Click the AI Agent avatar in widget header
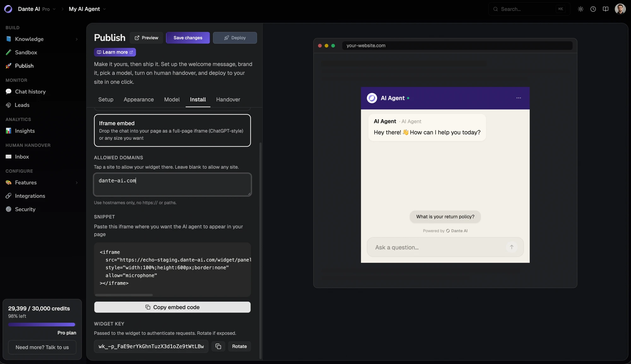Viewport: 631px width, 364px height. 372,98
